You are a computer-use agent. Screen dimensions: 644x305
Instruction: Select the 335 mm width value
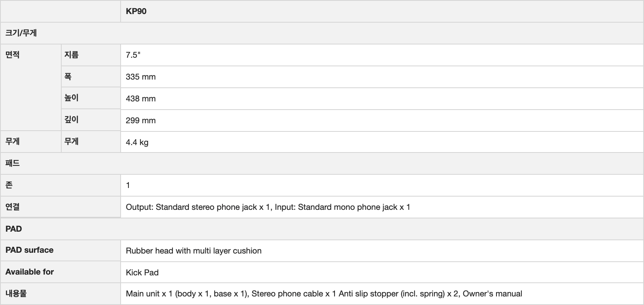141,77
